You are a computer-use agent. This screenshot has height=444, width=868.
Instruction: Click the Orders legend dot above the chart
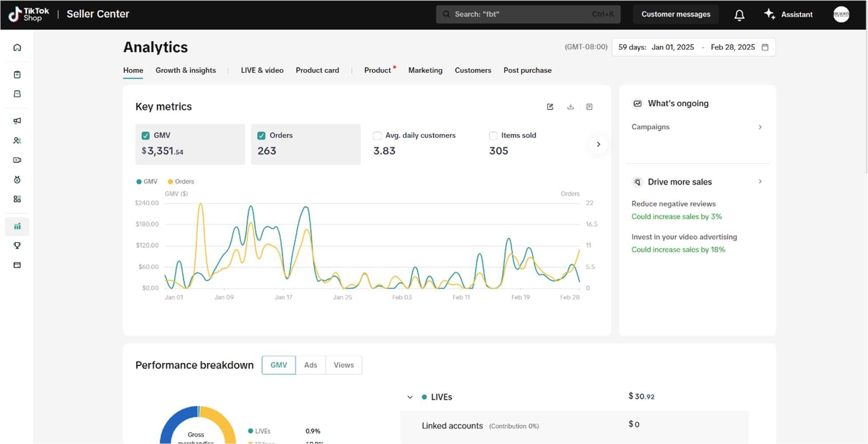tap(170, 182)
